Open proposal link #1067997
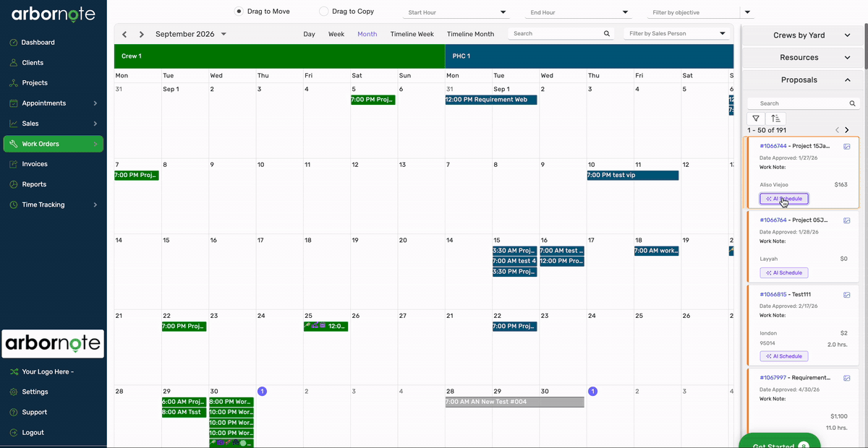 [773, 378]
